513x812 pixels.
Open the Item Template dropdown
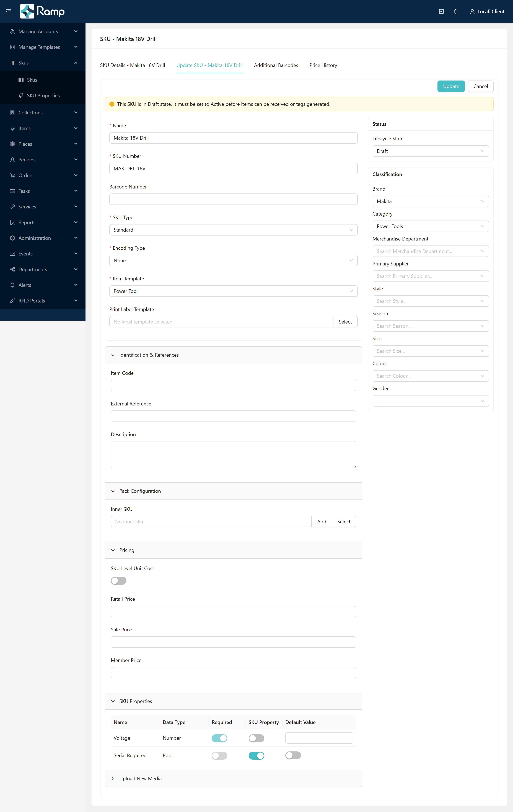233,291
